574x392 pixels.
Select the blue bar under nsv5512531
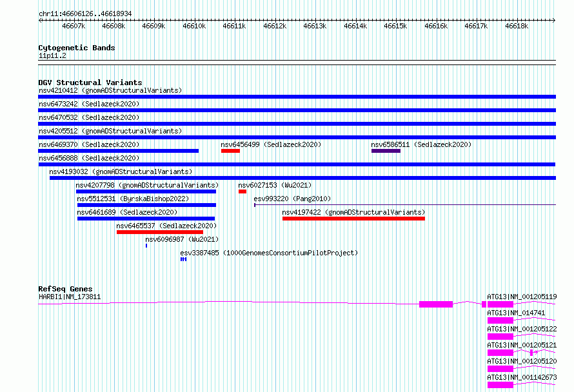(147, 205)
